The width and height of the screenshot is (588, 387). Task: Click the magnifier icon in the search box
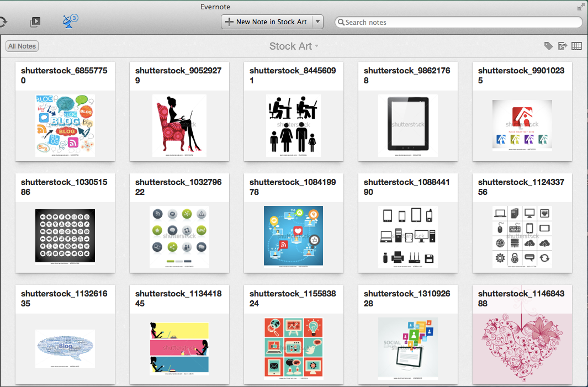(x=341, y=23)
